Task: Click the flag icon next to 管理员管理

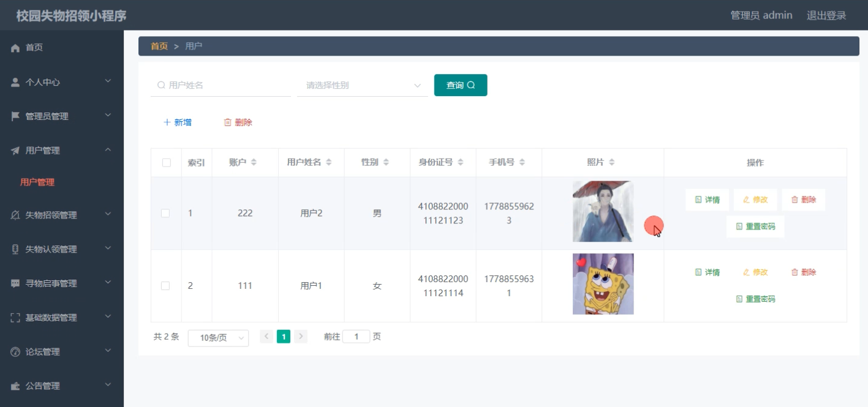Action: coord(15,114)
